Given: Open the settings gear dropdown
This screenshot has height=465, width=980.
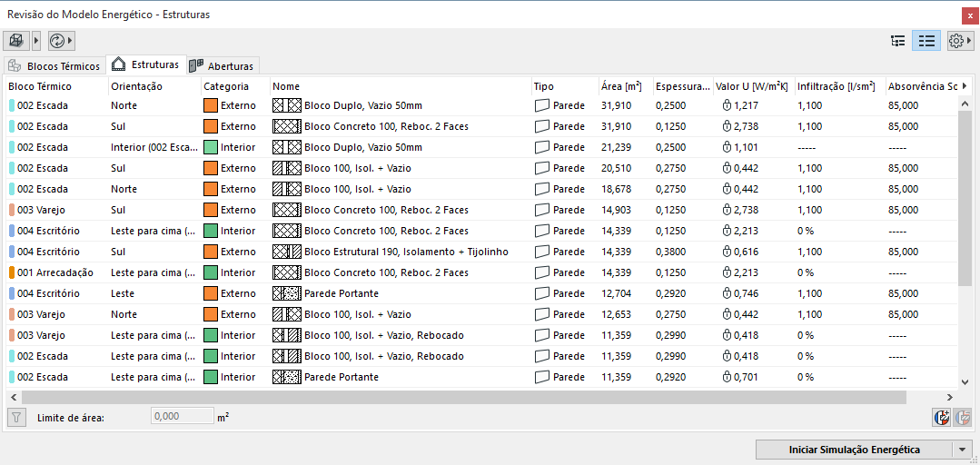Looking at the screenshot, I should pyautogui.click(x=960, y=41).
